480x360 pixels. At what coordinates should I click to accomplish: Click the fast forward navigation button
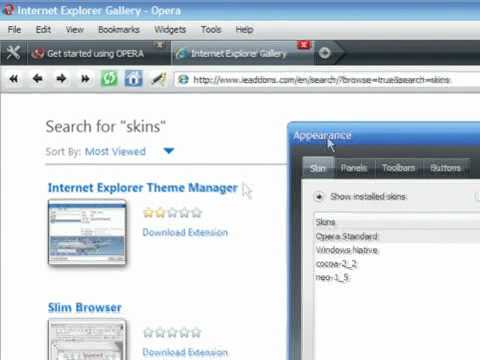pos(85,79)
